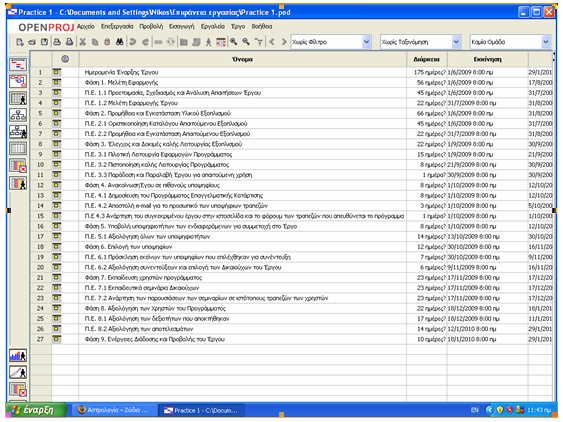
Task: Open the Επεξεργασία menu
Action: click(117, 26)
